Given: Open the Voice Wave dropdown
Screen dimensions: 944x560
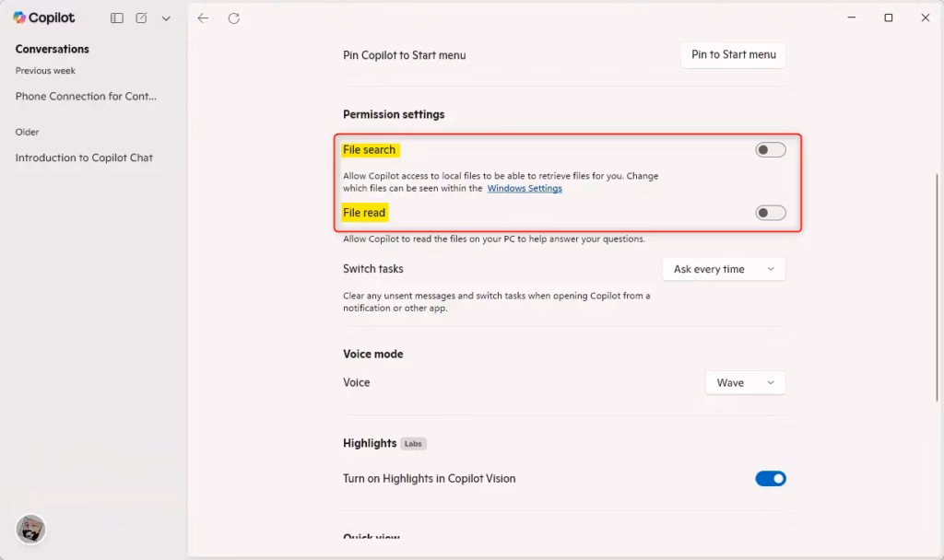Looking at the screenshot, I should pyautogui.click(x=745, y=382).
